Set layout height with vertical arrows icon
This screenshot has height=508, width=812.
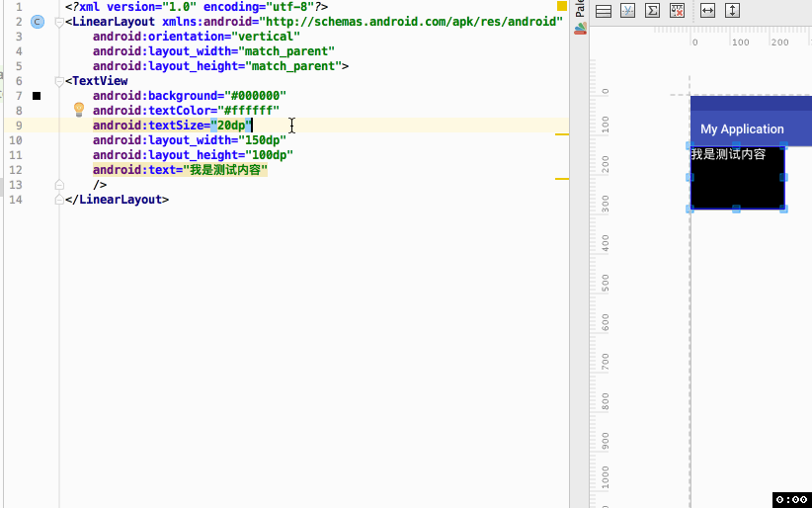coord(732,10)
